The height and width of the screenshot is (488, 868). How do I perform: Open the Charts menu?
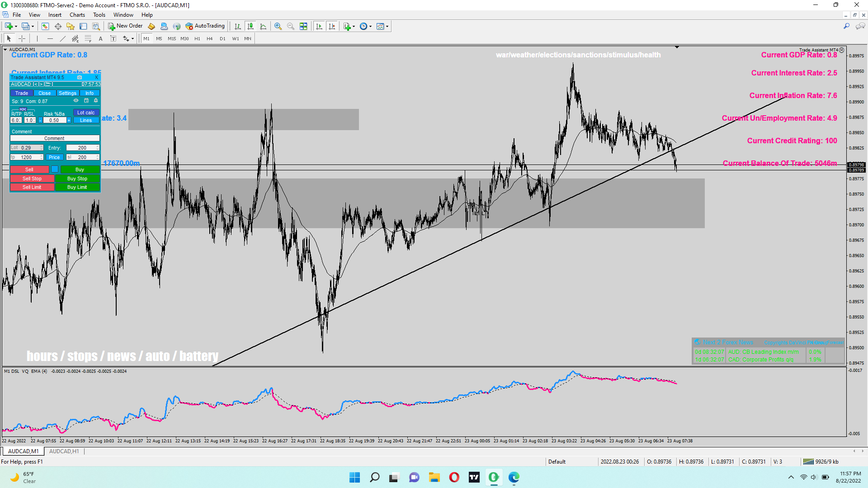pyautogui.click(x=77, y=15)
